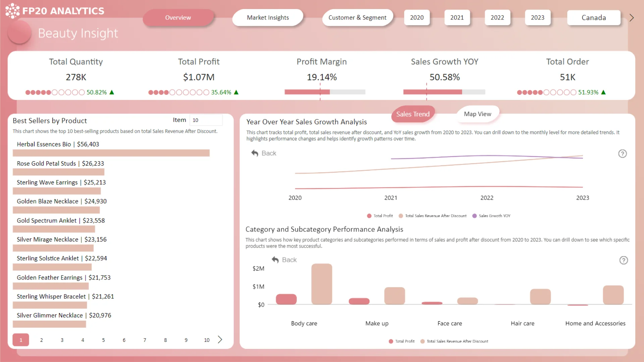644x362 pixels.
Task: Go to best sellers page 8
Action: click(165, 340)
